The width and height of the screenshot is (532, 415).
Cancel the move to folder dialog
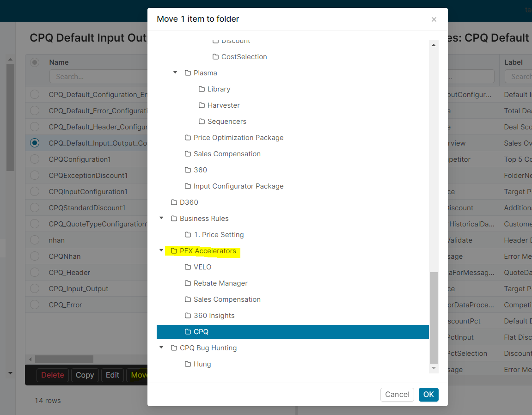click(x=397, y=394)
